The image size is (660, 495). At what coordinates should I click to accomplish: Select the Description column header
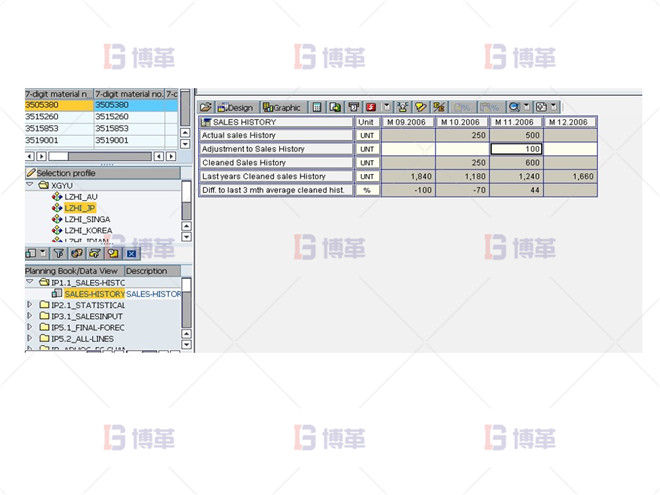[x=147, y=271]
